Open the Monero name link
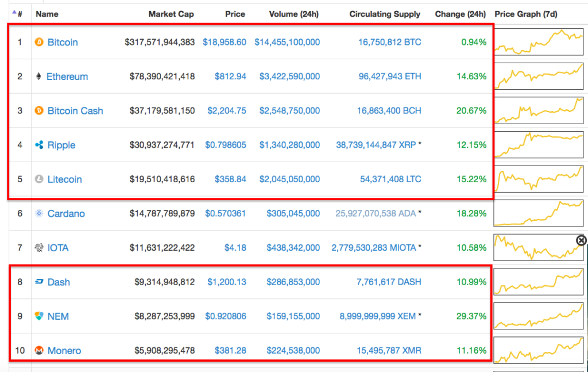588x372 pixels. coord(64,350)
